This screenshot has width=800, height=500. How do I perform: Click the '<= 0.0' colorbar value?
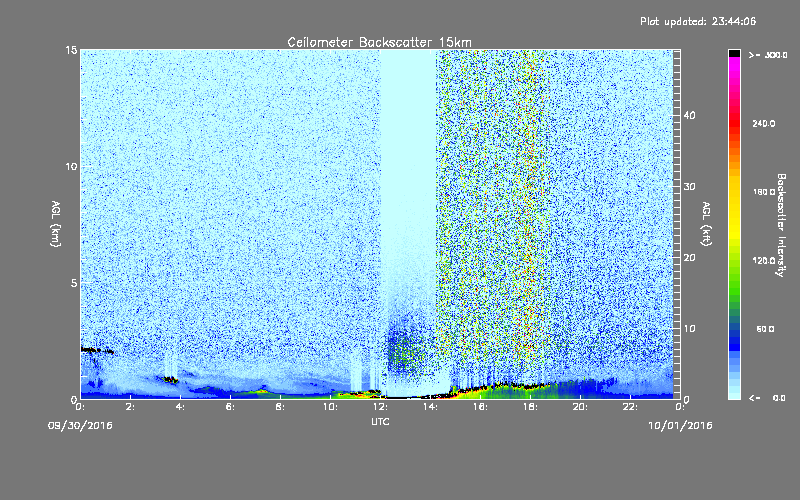767,398
